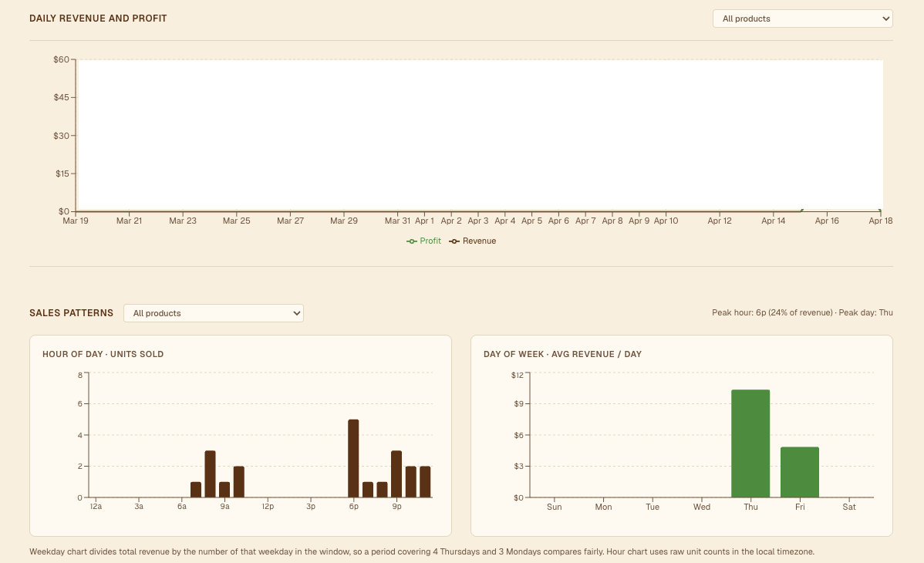Screen dimensions: 924x563
Task: Select the tallest 6p bar in hour chart
Action: coord(354,459)
